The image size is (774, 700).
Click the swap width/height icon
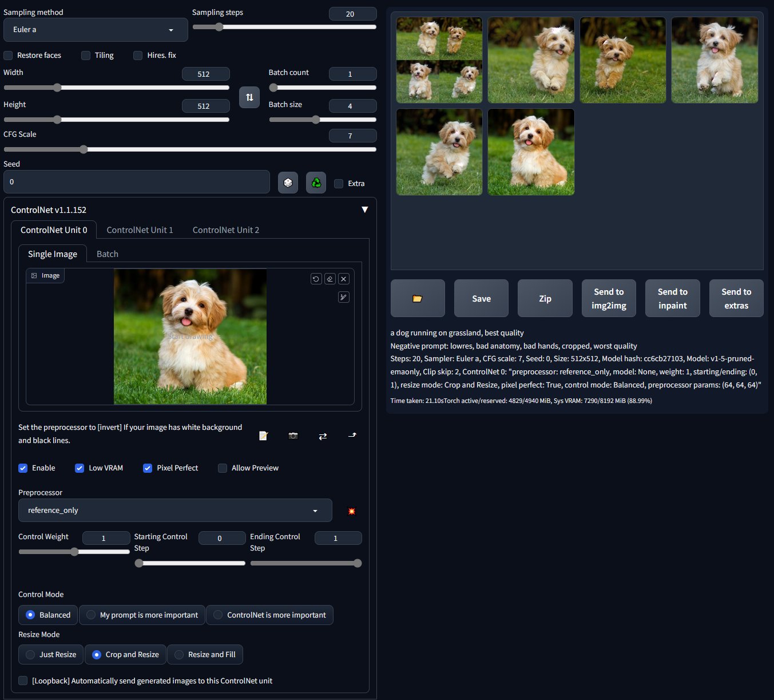(249, 97)
